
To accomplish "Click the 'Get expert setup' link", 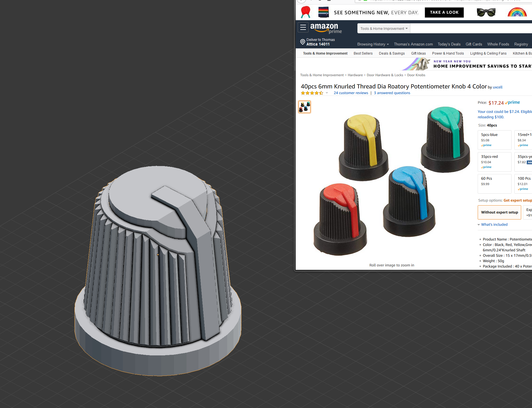I will point(517,200).
